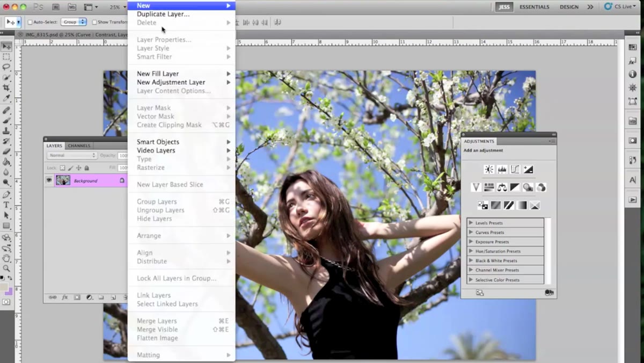Select the Eyedropper tool
The width and height of the screenshot is (644, 363).
tap(6, 99)
